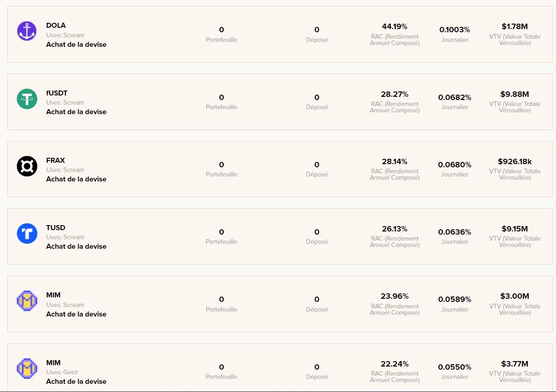
Task: Click the MIM icon in the Geist vault
Action: click(x=27, y=368)
